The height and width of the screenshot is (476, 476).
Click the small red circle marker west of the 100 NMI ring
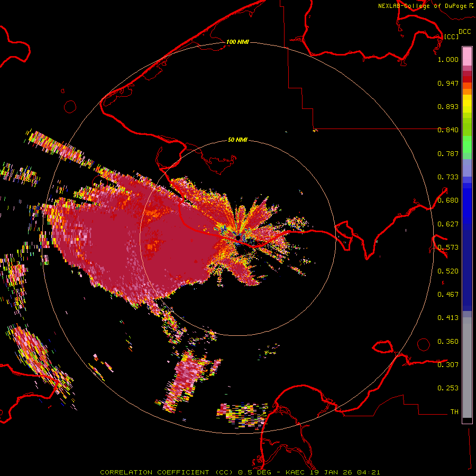click(x=70, y=107)
